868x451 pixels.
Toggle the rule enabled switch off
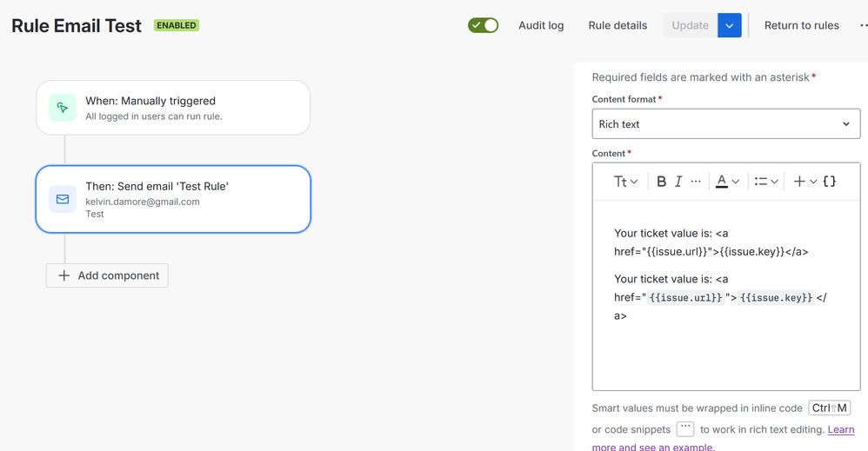point(483,25)
